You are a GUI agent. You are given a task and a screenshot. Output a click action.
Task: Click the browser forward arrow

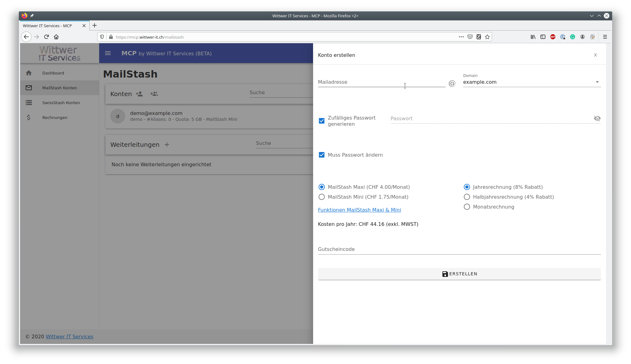point(36,37)
